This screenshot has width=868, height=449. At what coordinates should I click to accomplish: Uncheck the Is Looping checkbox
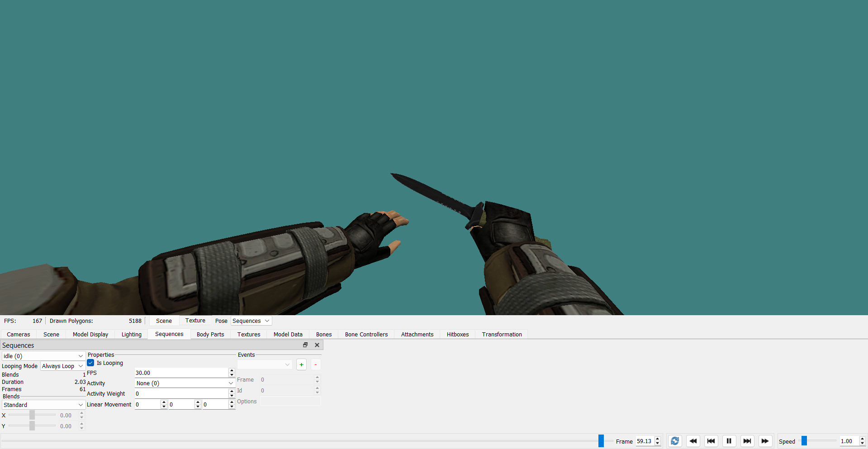(90, 363)
